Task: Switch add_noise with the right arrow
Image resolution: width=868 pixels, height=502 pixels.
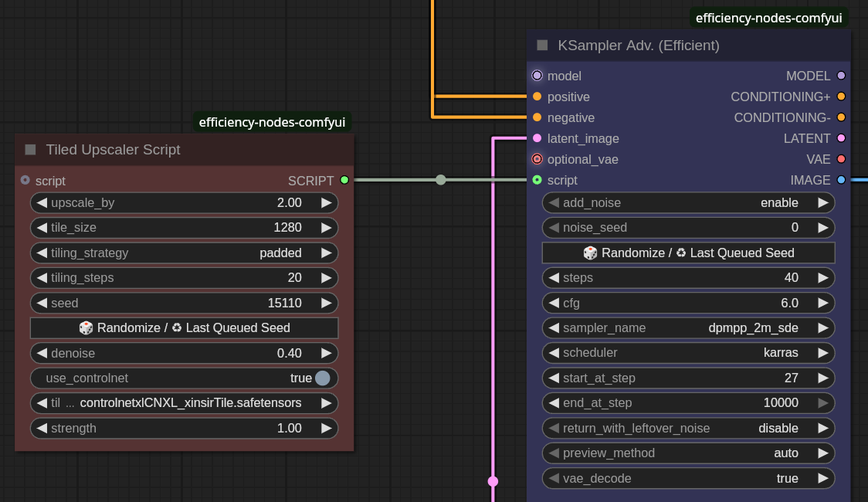Action: tap(823, 202)
